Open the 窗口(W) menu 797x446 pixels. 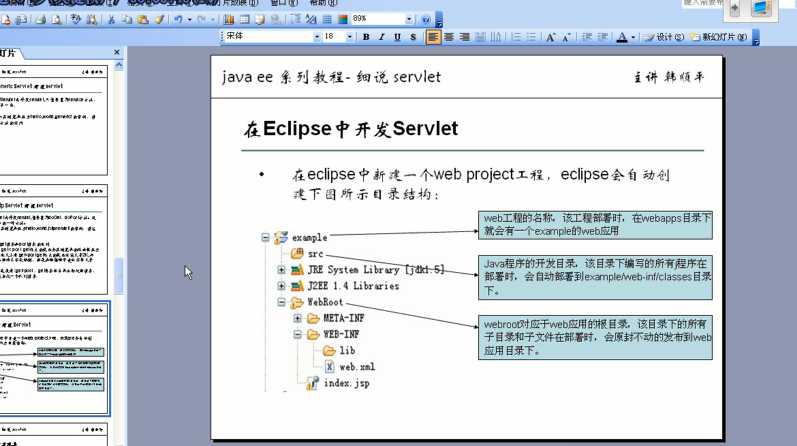284,3
